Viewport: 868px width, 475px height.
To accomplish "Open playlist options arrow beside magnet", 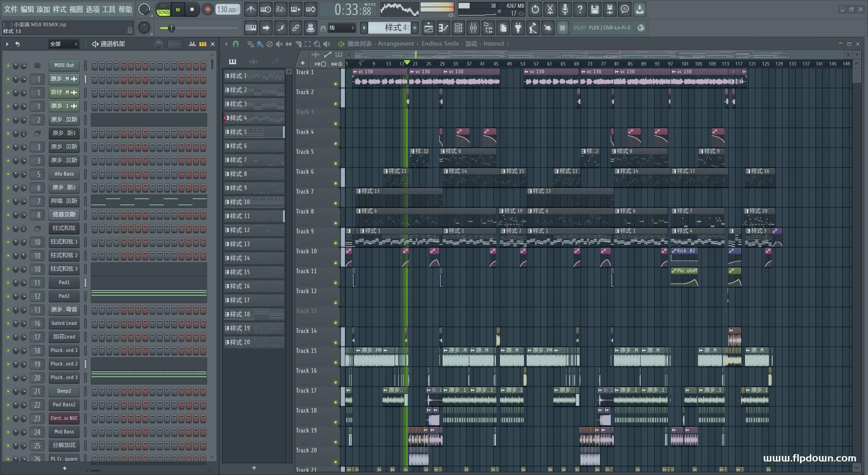I will pyautogui.click(x=226, y=44).
